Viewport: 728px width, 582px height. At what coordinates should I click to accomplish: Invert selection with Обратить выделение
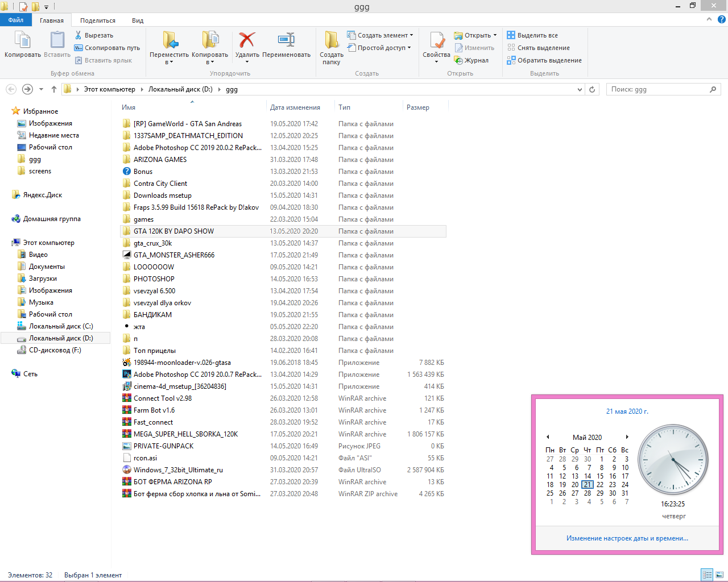[549, 60]
